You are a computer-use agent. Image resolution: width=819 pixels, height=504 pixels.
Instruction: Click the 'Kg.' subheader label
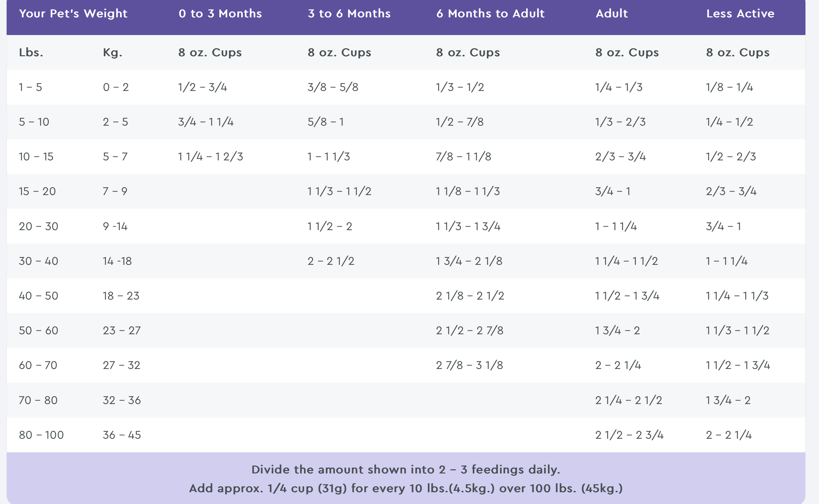coord(112,52)
